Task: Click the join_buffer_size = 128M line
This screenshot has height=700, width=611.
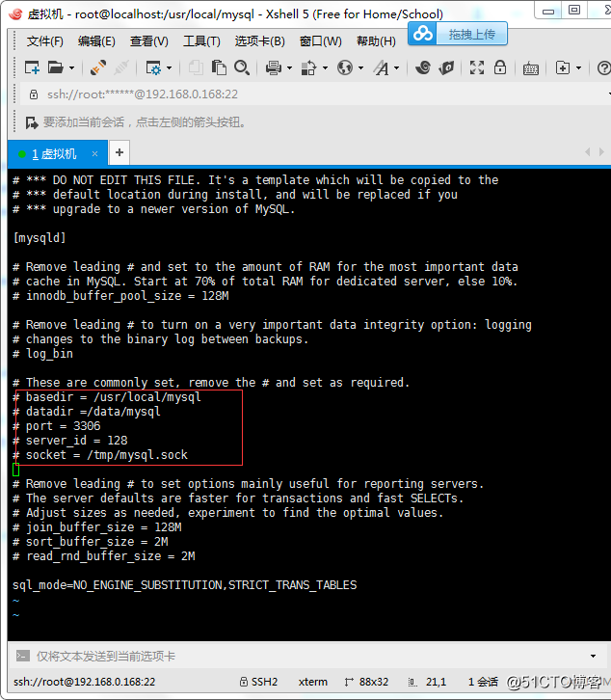Action: tap(96, 527)
